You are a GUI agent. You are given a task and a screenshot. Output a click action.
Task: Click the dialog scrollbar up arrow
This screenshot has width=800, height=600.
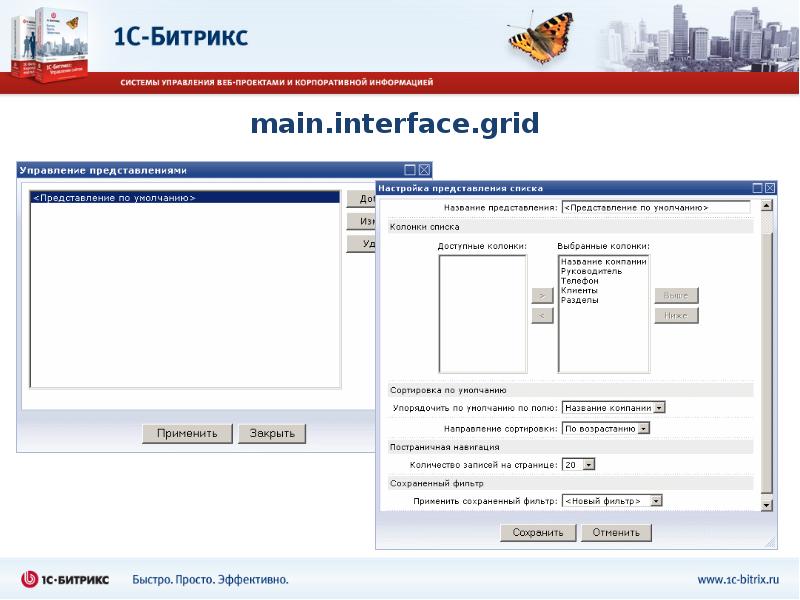tap(766, 206)
